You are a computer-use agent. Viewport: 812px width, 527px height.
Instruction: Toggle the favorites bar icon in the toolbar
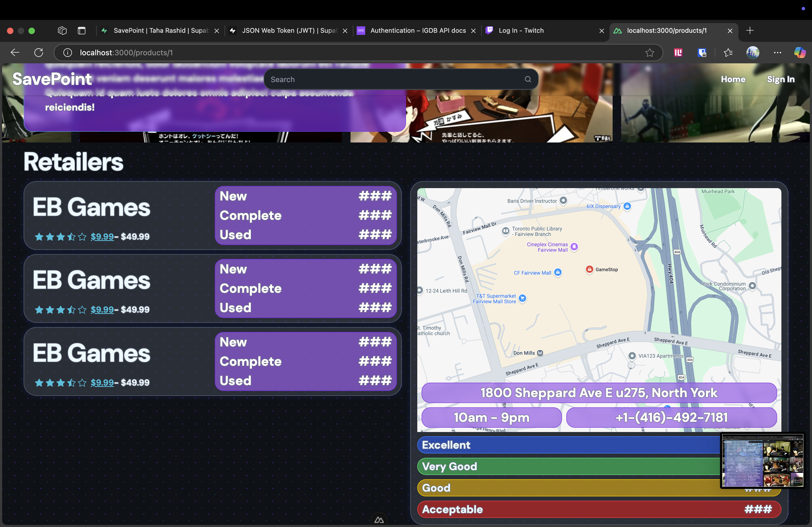point(728,53)
